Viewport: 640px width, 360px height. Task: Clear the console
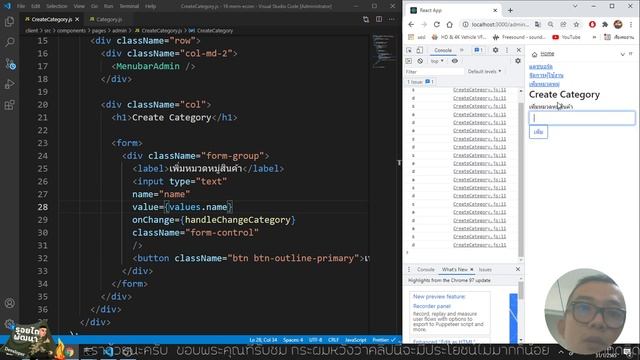coord(420,61)
